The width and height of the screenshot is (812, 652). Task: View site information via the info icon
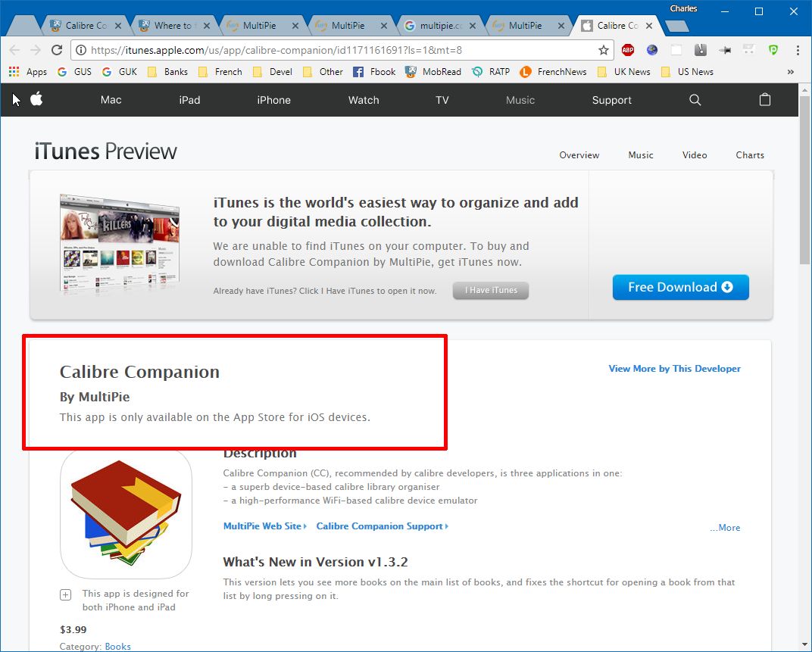point(81,50)
